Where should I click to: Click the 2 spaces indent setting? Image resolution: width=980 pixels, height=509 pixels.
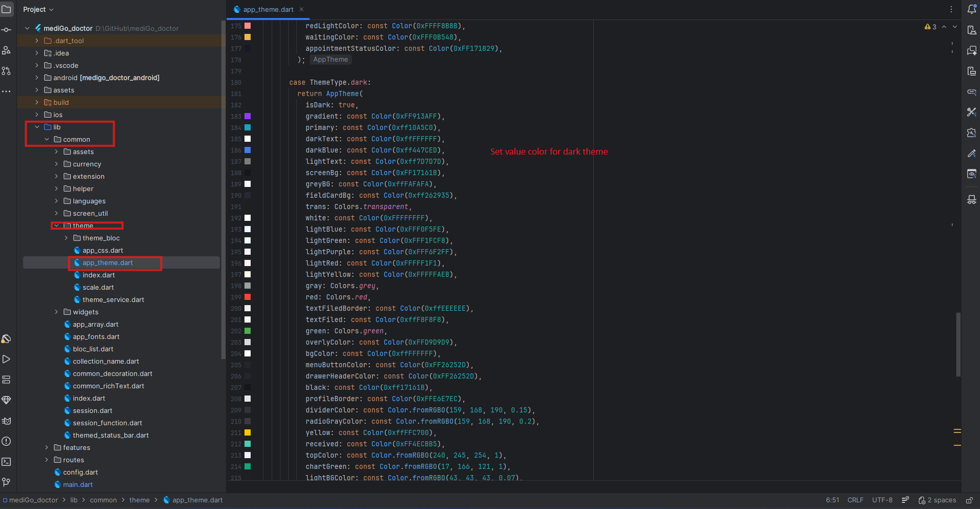click(x=937, y=500)
